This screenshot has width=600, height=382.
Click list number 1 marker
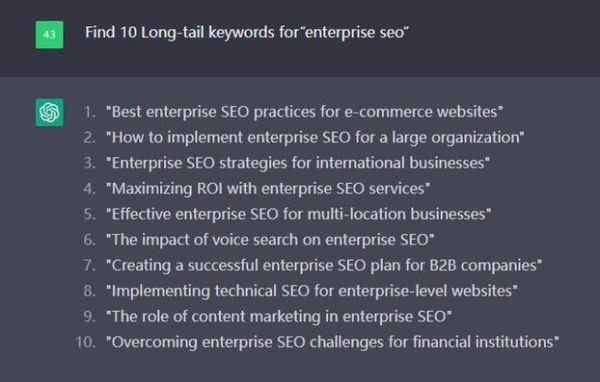[x=90, y=112]
